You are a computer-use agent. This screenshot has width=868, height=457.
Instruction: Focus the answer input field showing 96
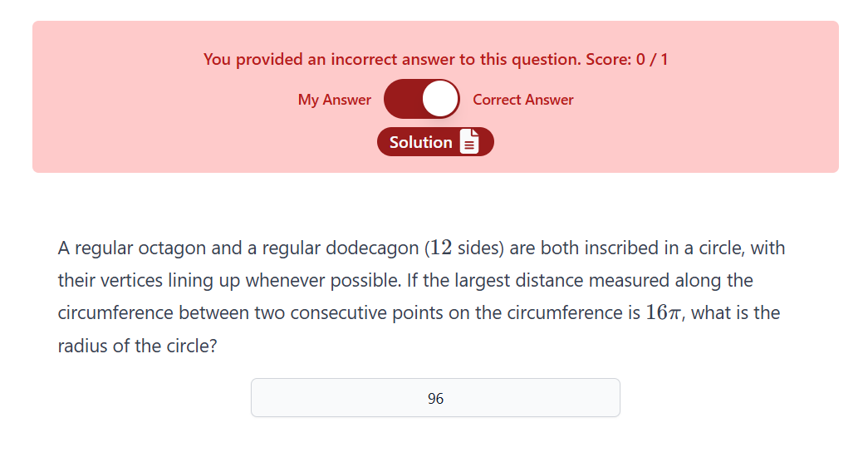tap(435, 398)
